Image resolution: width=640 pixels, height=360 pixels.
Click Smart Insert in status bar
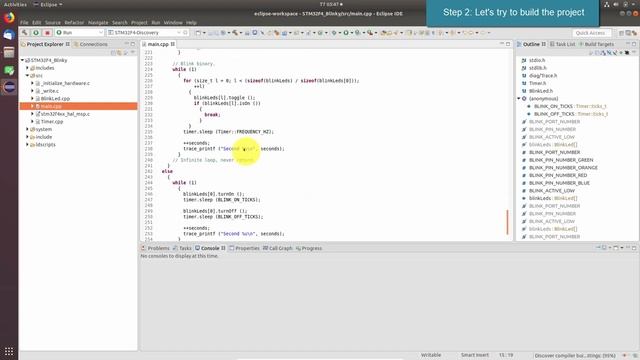pyautogui.click(x=475, y=355)
